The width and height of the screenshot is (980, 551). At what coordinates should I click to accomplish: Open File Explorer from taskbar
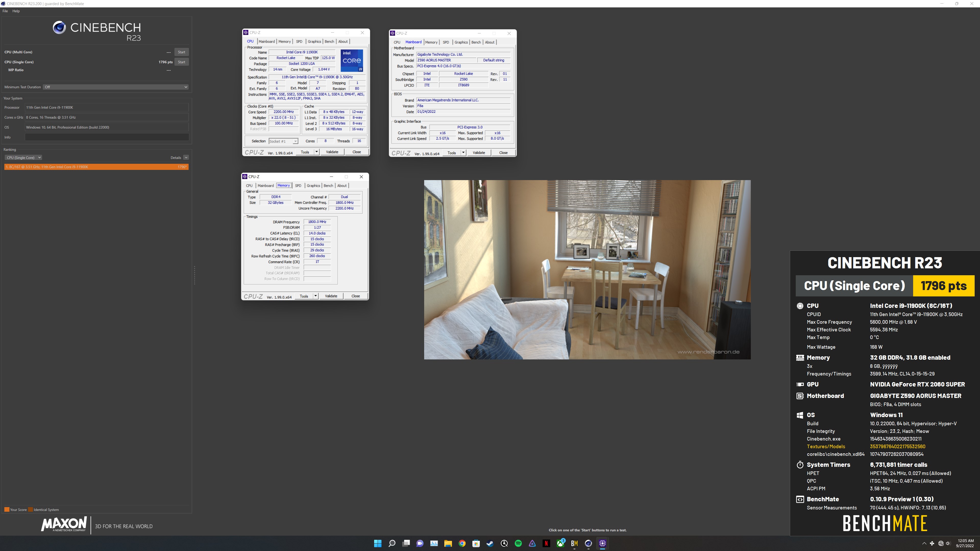pyautogui.click(x=448, y=543)
